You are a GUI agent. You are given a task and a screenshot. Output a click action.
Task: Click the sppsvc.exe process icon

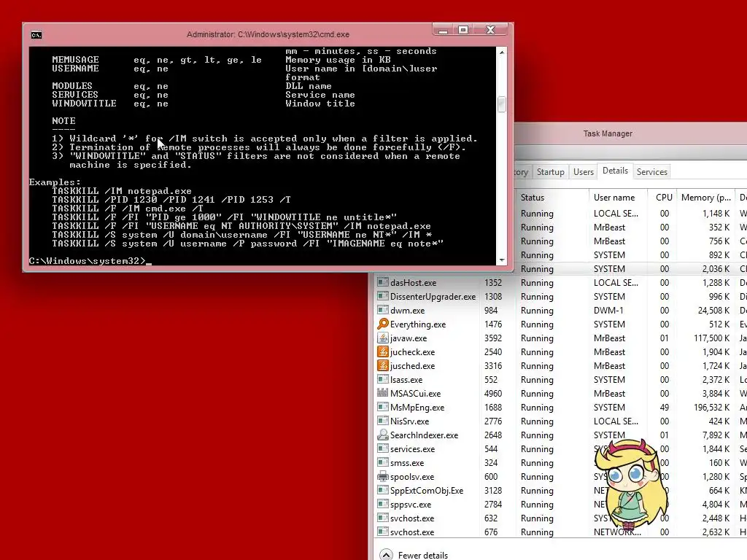click(x=382, y=504)
